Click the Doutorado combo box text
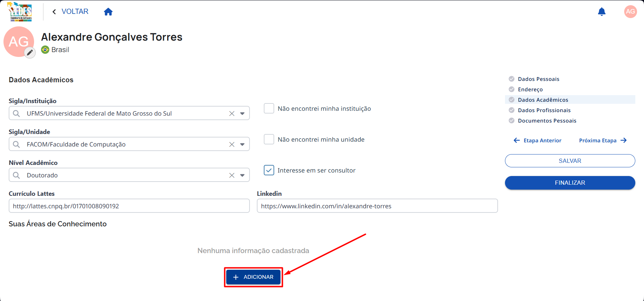 [x=42, y=175]
